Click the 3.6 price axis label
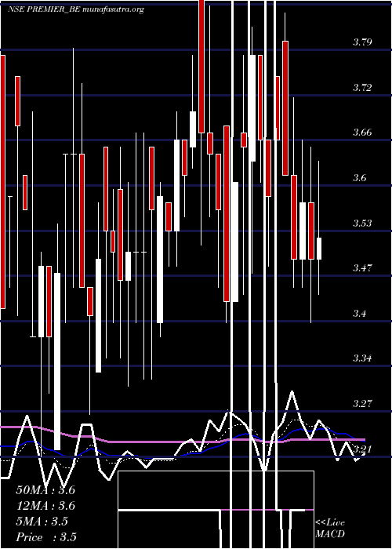392x549 pixels. point(359,178)
